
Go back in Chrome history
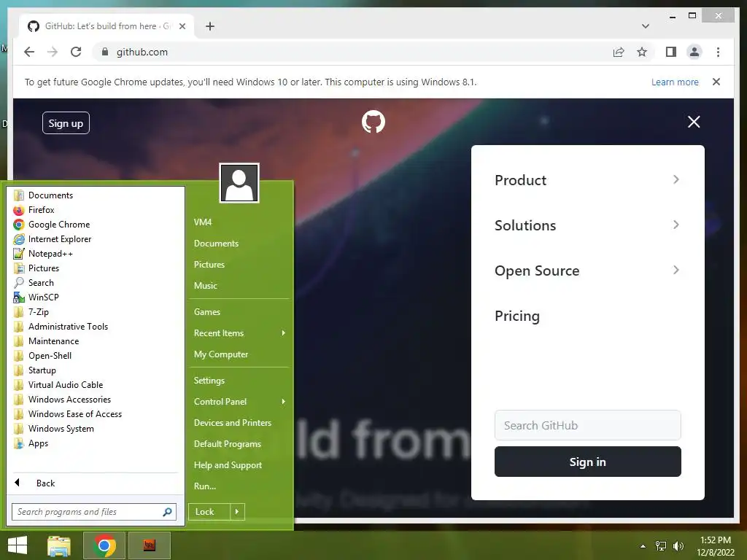coord(29,52)
